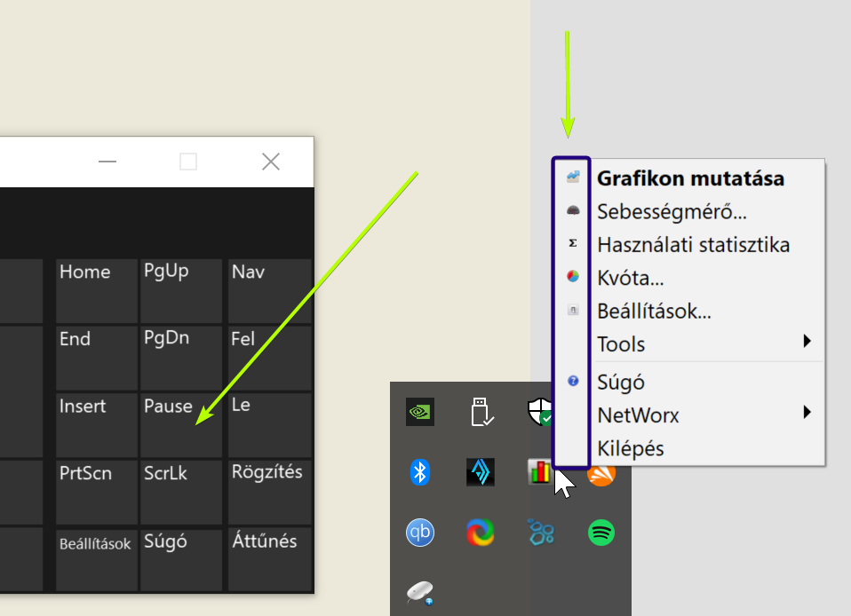Select Grafikon mutatása from the context menu
Screen dimensions: 851x616
(x=690, y=178)
